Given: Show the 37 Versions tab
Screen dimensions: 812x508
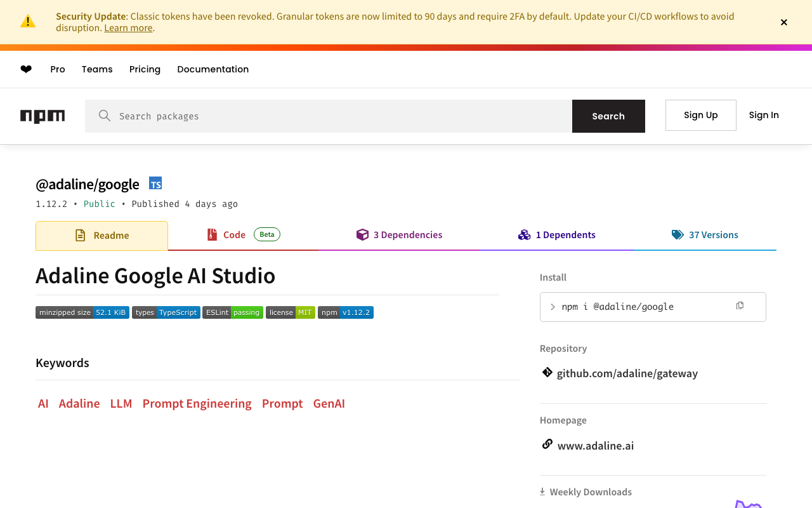Looking at the screenshot, I should pyautogui.click(x=705, y=235).
